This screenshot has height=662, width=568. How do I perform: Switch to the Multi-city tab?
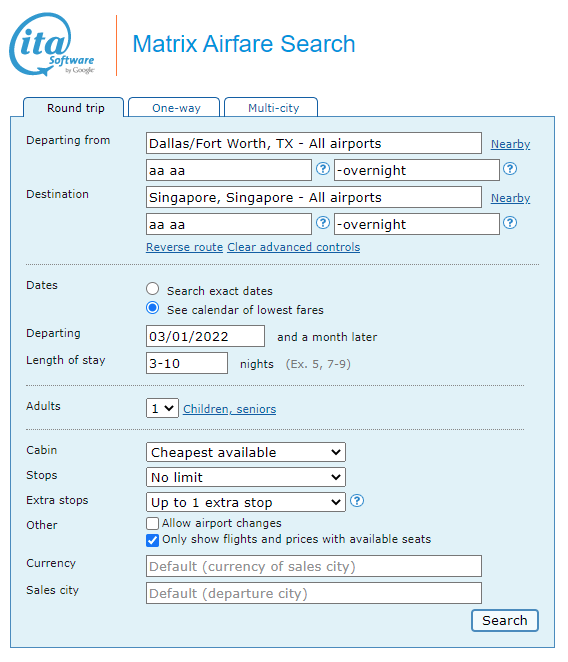pos(271,107)
